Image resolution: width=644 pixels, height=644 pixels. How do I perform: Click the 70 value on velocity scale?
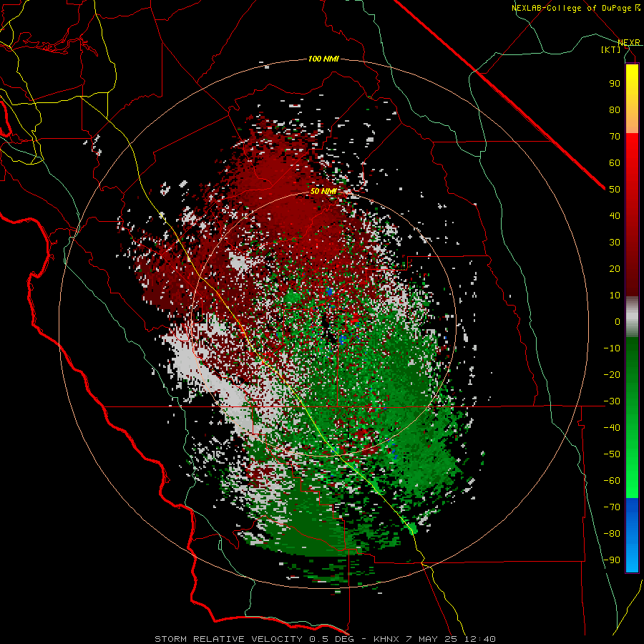coord(615,137)
